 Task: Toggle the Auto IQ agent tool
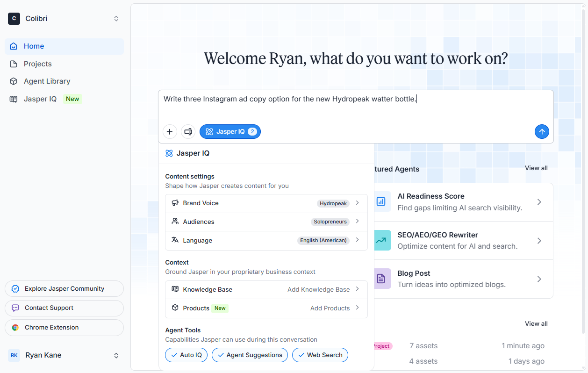(186, 355)
